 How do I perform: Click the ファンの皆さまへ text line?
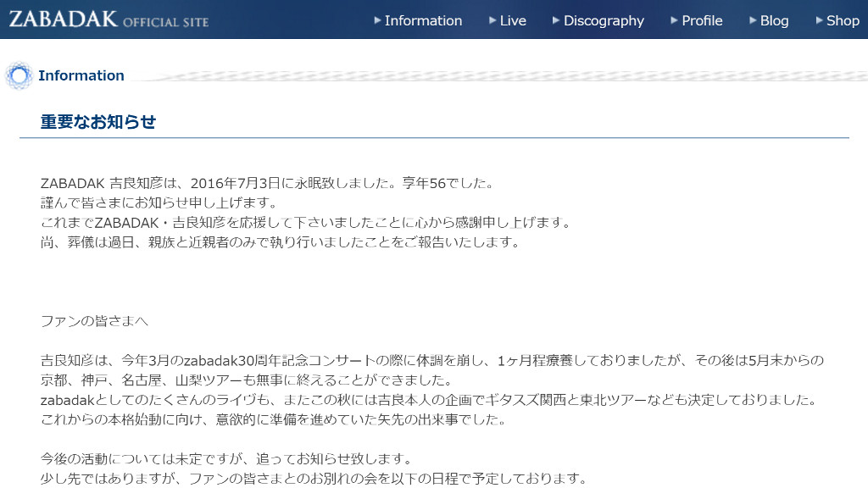tap(95, 321)
